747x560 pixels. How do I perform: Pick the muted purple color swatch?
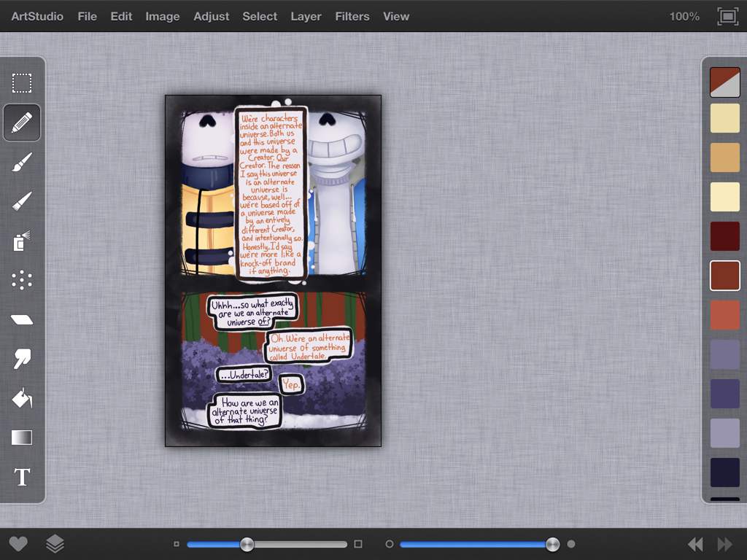tap(724, 354)
